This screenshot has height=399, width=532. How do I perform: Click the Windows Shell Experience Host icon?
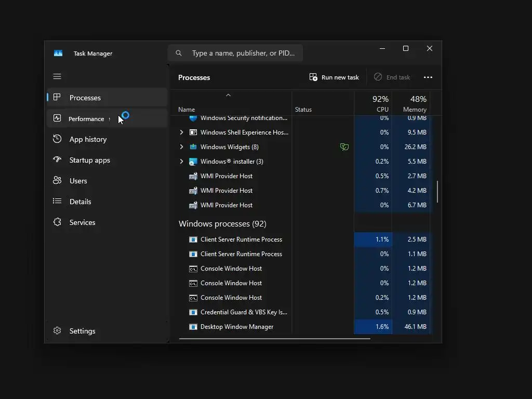tap(193, 132)
